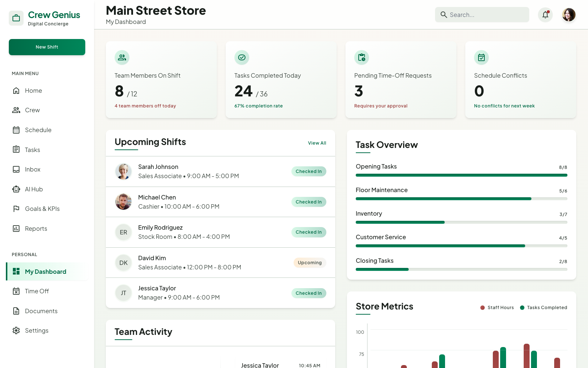Click the Team Members On Shift icon

[x=122, y=57]
